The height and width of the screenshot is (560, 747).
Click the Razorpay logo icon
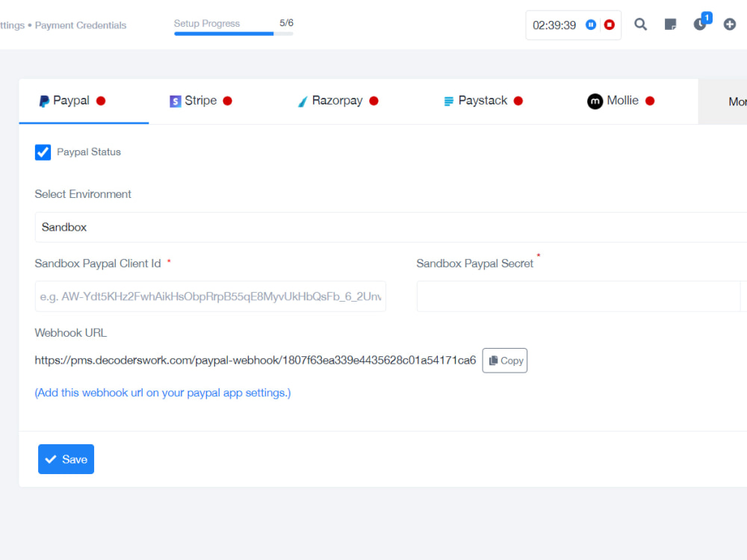(x=303, y=101)
